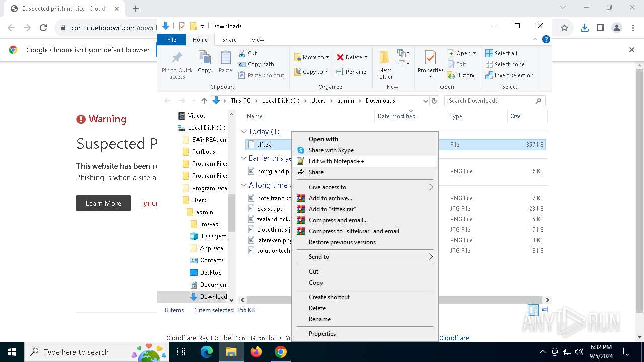644x362 pixels.
Task: Open the File ribbon tab
Action: pyautogui.click(x=172, y=40)
